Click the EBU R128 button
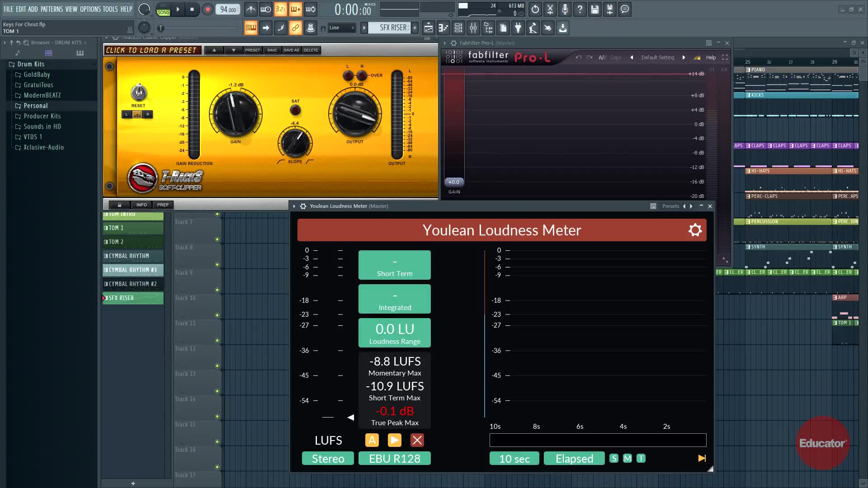868x488 pixels. pyautogui.click(x=394, y=459)
